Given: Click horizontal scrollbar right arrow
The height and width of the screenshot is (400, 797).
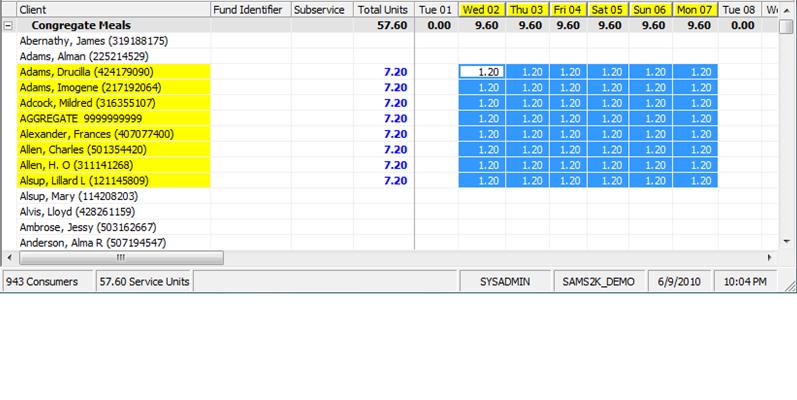Looking at the screenshot, I should tap(770, 258).
